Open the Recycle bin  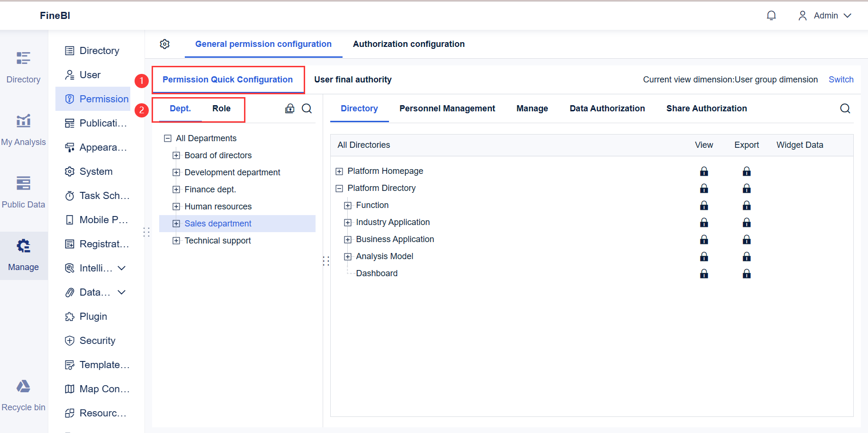23,394
